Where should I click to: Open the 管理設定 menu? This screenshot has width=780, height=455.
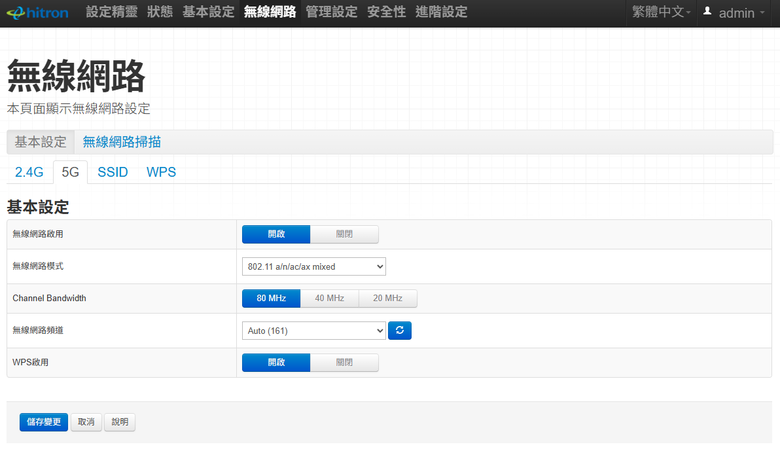tap(331, 12)
